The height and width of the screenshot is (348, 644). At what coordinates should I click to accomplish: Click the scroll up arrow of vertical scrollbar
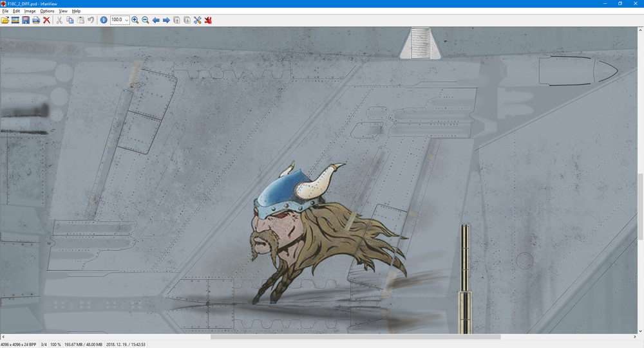click(x=640, y=30)
